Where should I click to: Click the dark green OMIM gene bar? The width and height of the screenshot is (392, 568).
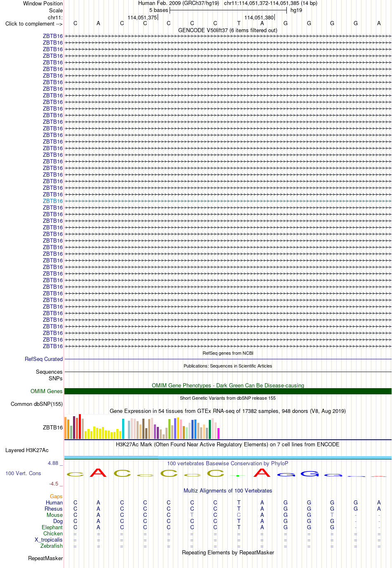pos(228,391)
